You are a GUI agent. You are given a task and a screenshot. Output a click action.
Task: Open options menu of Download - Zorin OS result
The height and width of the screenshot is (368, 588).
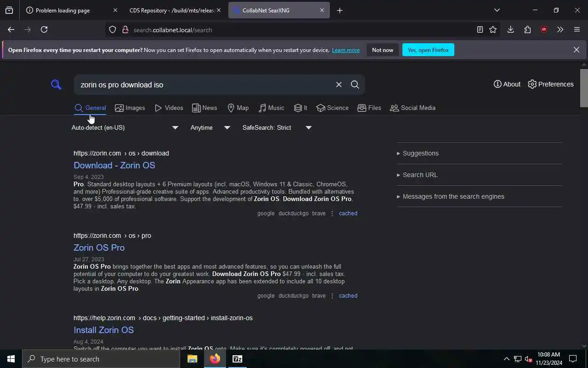[332, 213]
